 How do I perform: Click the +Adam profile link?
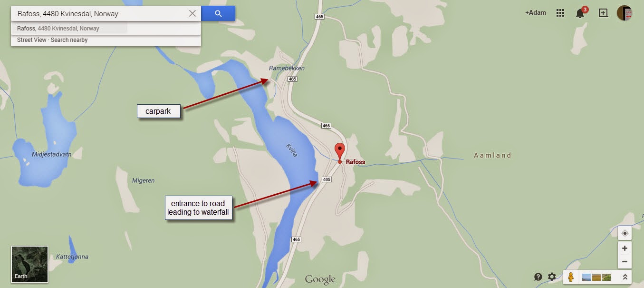click(x=536, y=13)
